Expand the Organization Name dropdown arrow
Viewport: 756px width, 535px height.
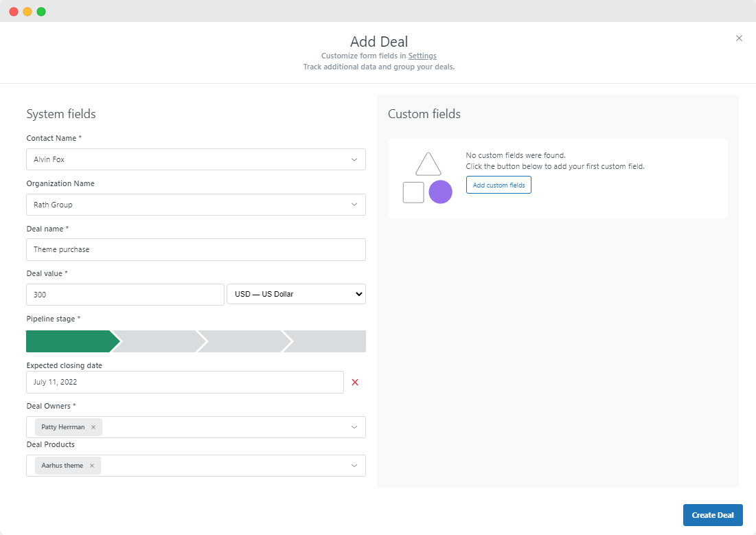[x=354, y=205]
